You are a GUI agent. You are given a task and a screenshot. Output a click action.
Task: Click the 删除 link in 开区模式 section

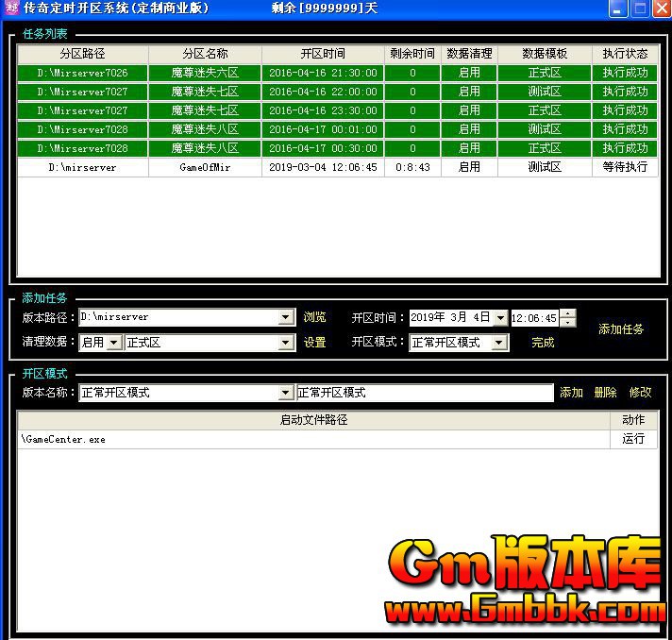(605, 393)
